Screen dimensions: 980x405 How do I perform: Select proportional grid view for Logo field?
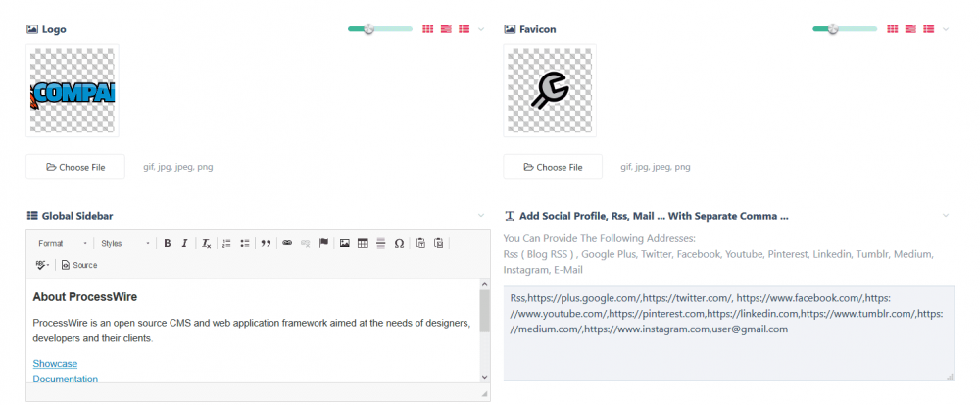446,28
